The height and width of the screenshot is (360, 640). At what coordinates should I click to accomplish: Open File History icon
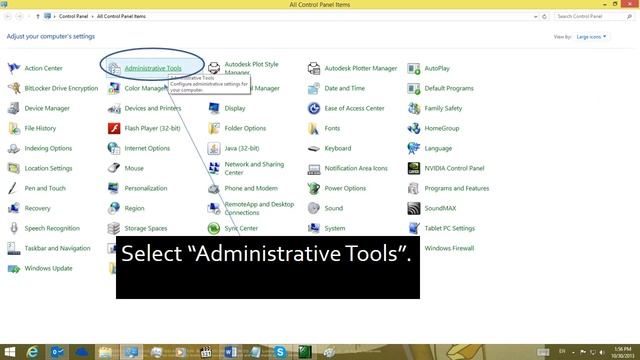coord(14,128)
